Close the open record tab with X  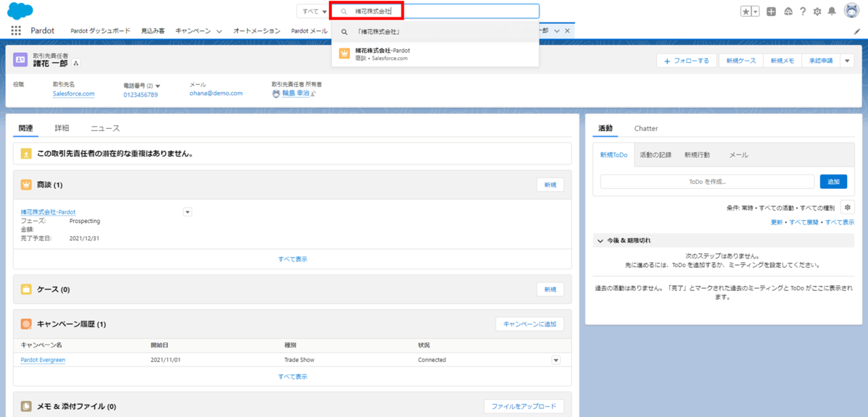click(x=568, y=30)
